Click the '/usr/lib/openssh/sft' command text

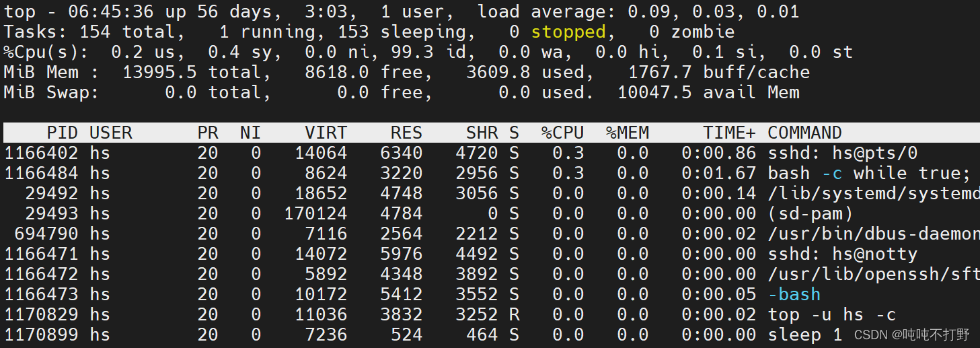coord(874,274)
